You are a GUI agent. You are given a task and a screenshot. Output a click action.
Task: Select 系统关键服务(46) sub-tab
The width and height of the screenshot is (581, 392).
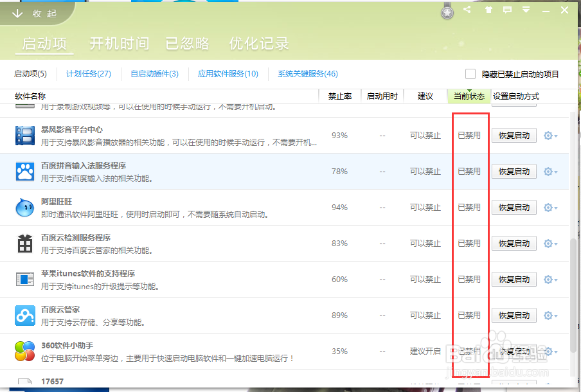tap(308, 74)
